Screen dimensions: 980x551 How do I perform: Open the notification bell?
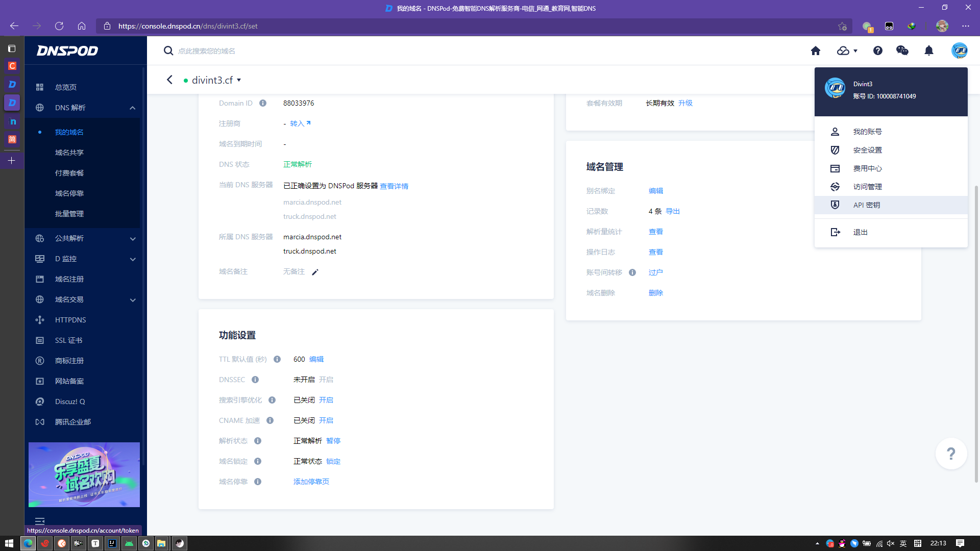click(928, 51)
